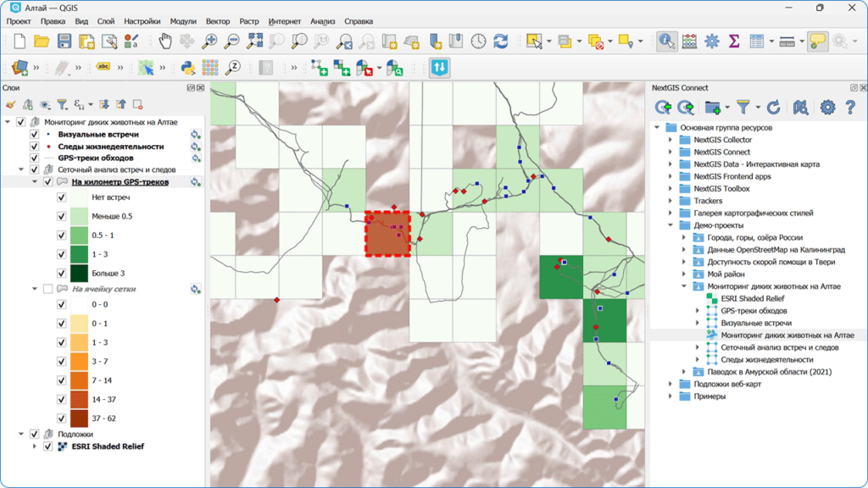Save the Алтай project

coord(63,40)
